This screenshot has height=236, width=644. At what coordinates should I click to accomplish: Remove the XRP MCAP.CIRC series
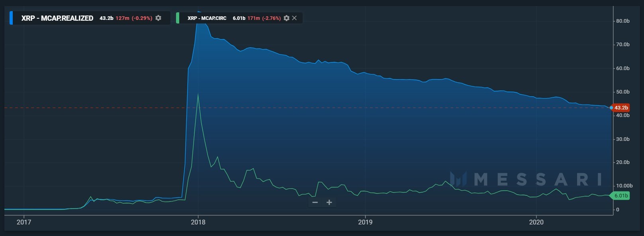[294, 18]
